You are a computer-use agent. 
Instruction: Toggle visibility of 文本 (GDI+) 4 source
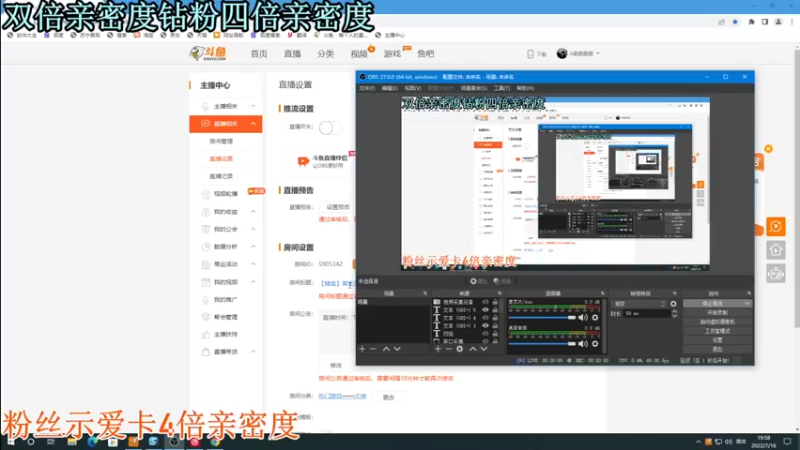(485, 317)
